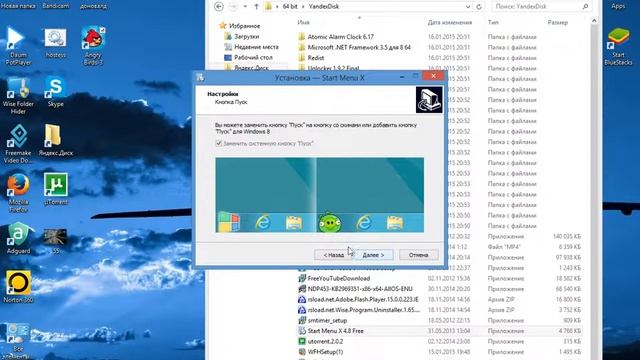The width and height of the screenshot is (640, 360).
Task: Click Отмена to cancel the installation
Action: 418,255
